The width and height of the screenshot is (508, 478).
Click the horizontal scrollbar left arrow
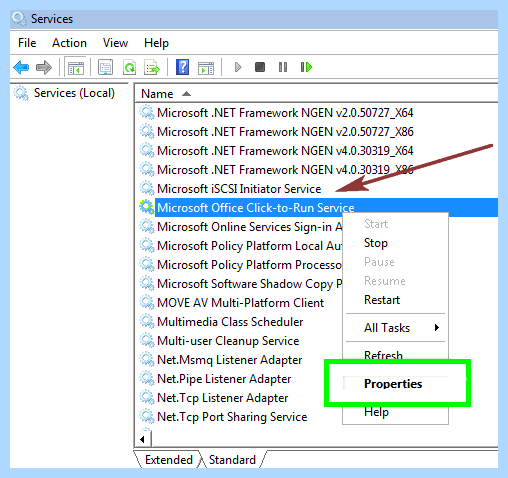[143, 439]
